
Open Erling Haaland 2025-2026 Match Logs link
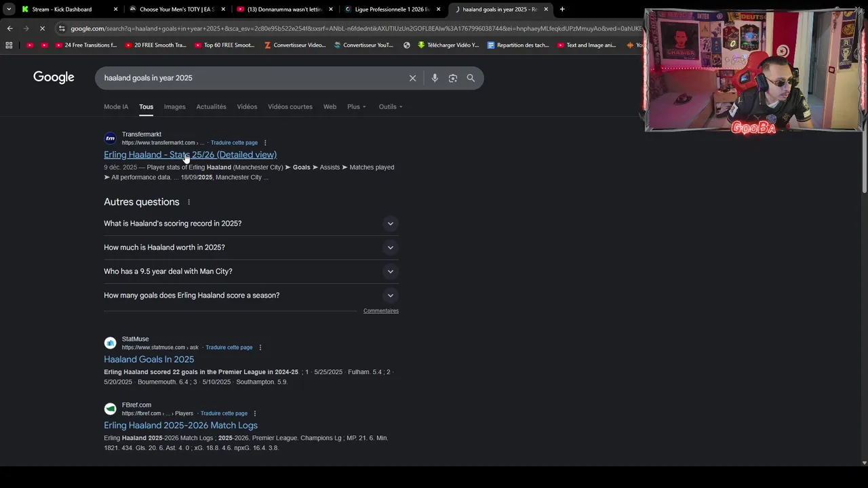coord(180,426)
